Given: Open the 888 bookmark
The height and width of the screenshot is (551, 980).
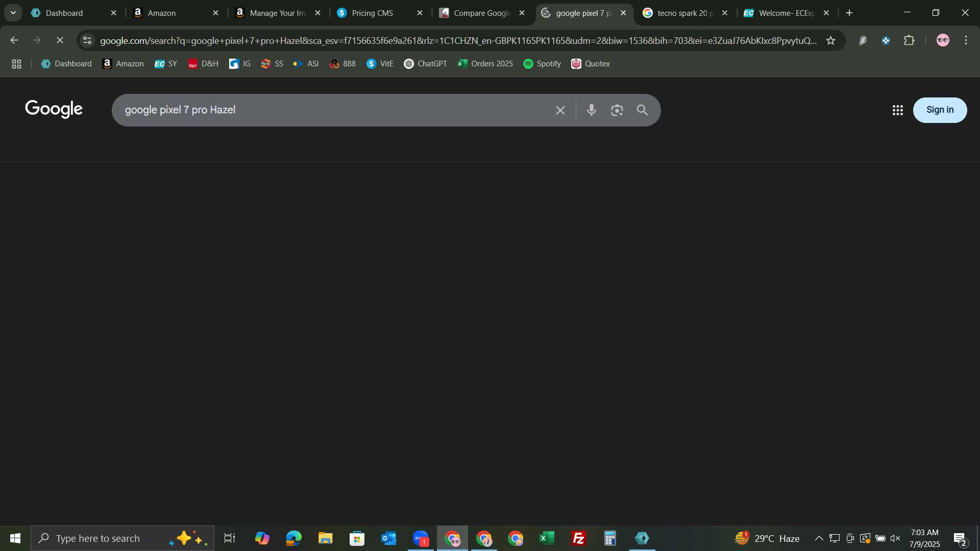Looking at the screenshot, I should point(343,64).
